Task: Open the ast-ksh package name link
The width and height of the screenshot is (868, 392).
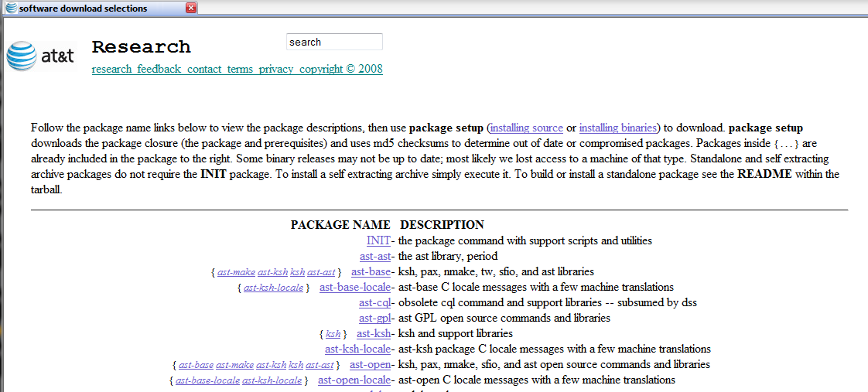Action: point(374,334)
